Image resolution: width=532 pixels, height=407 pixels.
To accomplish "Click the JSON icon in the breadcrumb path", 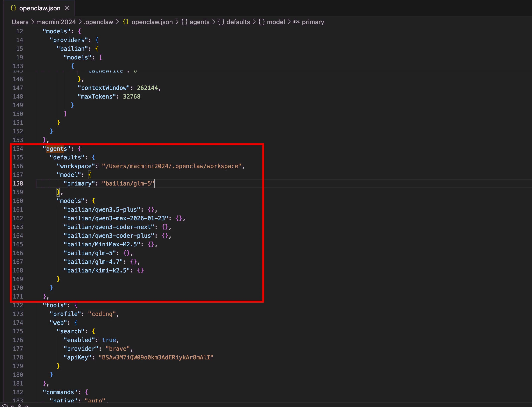I will [125, 22].
